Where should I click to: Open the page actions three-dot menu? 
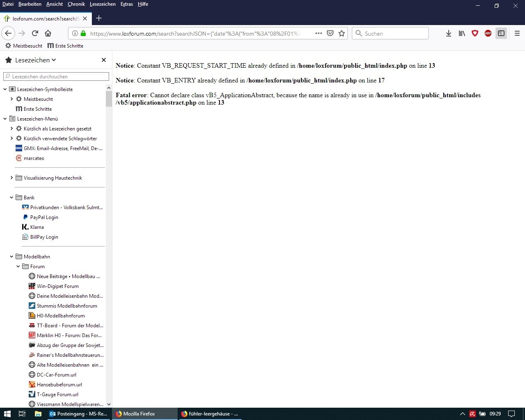pos(319,33)
